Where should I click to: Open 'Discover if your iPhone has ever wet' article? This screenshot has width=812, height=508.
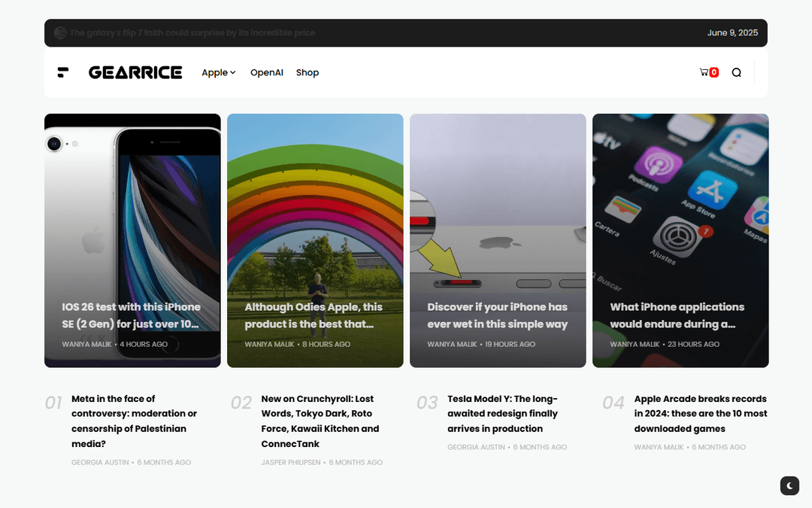(x=497, y=315)
